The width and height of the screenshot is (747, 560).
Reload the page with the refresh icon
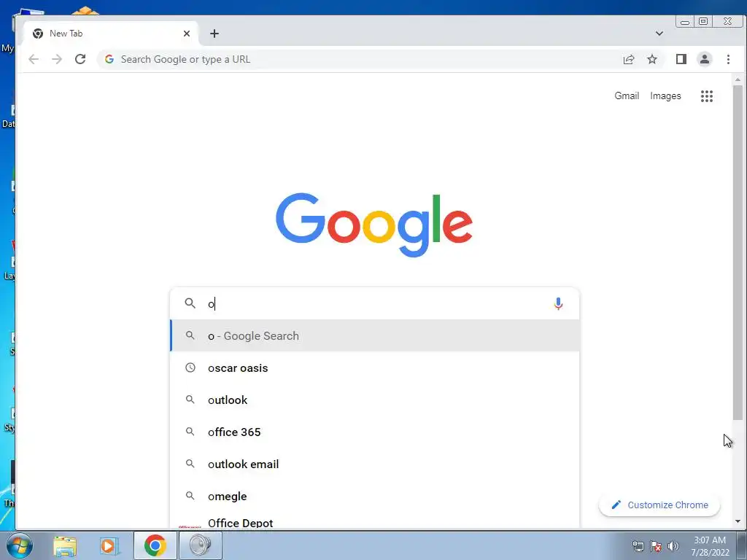80,59
